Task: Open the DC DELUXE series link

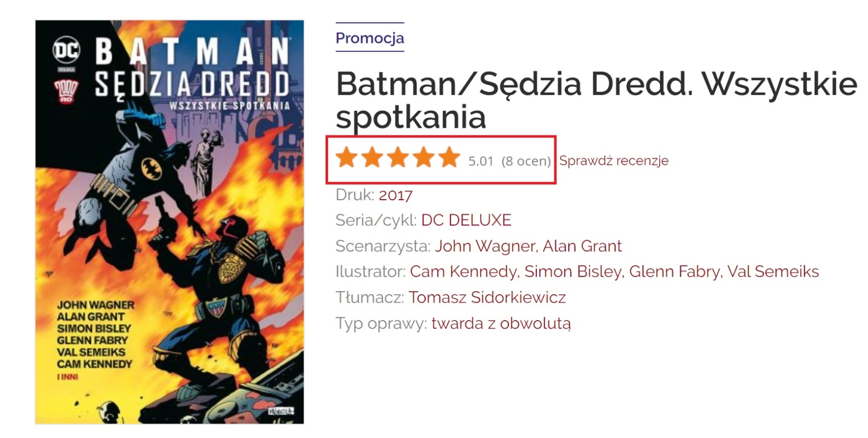Action: point(466,220)
